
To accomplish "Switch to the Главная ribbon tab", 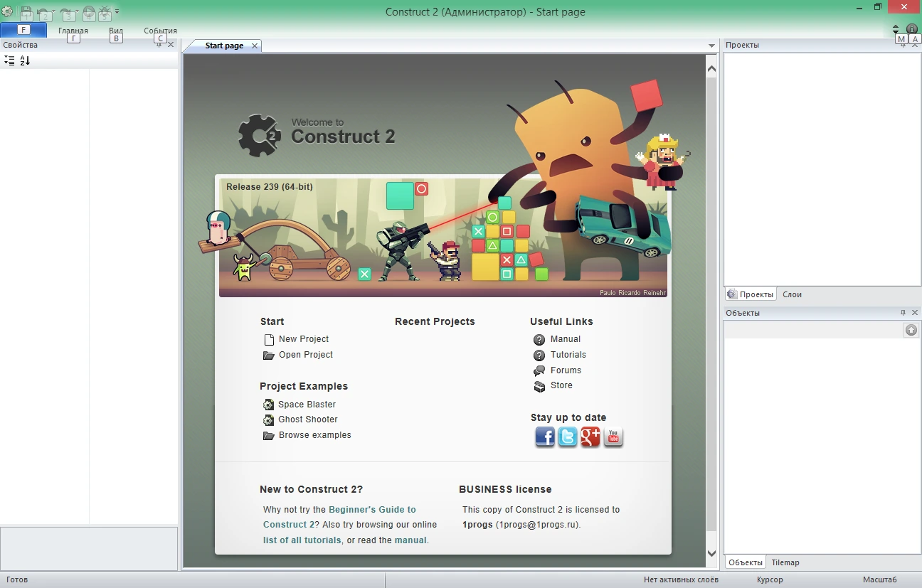I will [73, 31].
